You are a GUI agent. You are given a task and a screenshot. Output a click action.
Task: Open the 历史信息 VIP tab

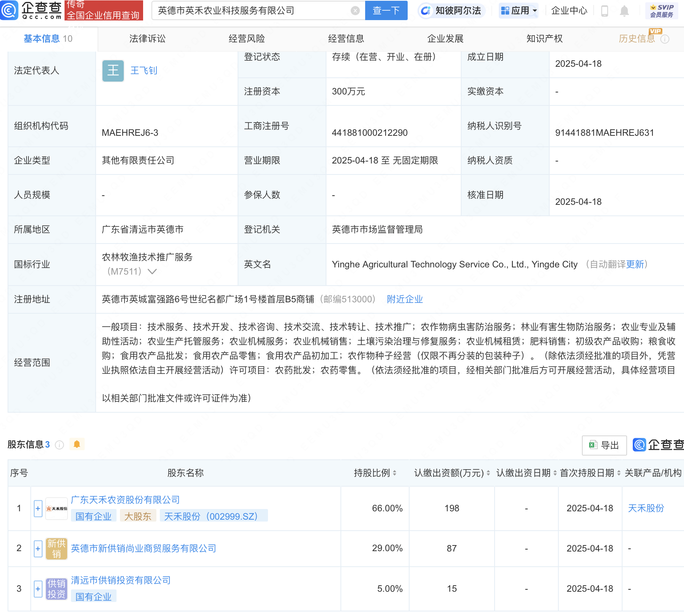(x=637, y=39)
